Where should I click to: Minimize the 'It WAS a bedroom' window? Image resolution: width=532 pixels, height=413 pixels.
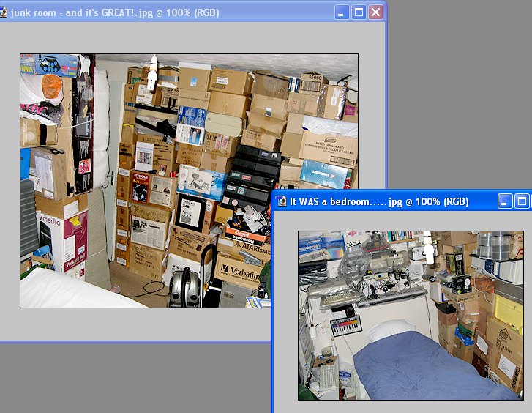pos(505,201)
